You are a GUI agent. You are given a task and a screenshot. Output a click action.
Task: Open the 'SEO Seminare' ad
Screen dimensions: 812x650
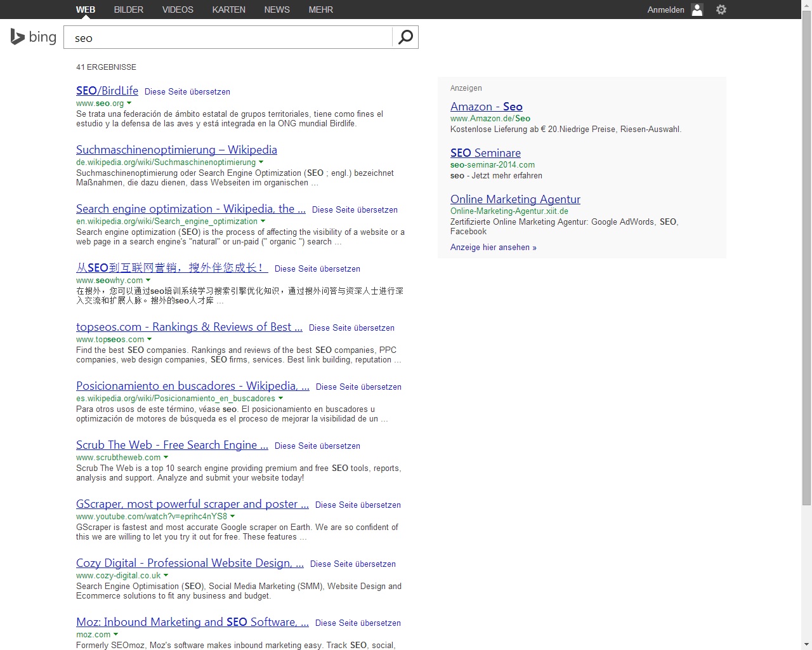point(485,153)
